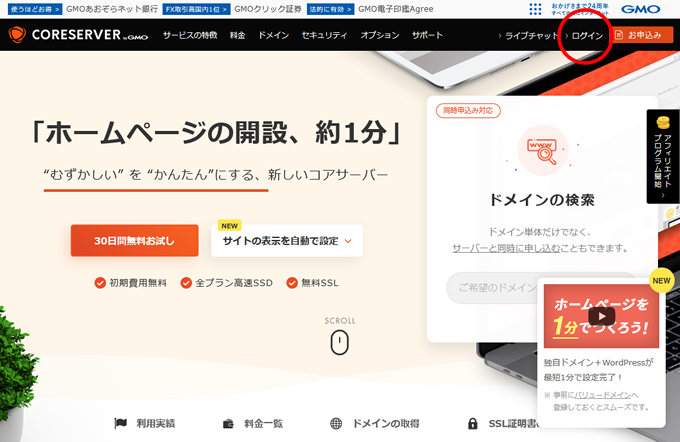Click the ドメインの検索 heading
Screen dimensions: 680x442
click(x=542, y=200)
